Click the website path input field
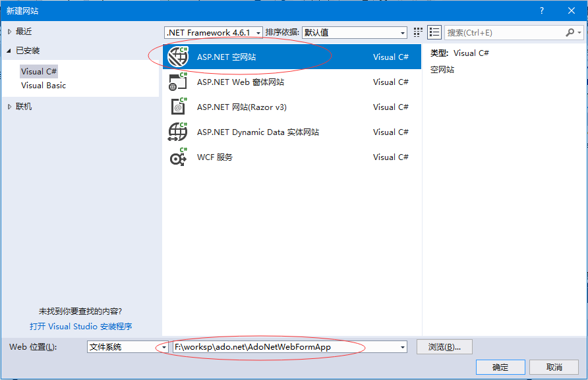Screen dimensions: 588x380 pyautogui.click(x=283, y=347)
